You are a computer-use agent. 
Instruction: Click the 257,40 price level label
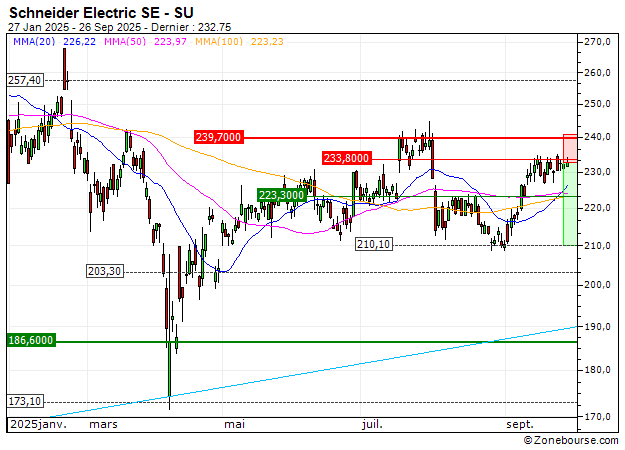(x=25, y=80)
